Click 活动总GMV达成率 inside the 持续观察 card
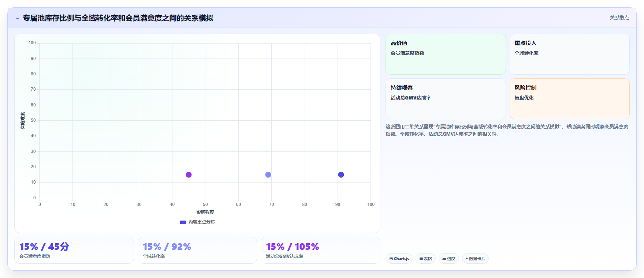This screenshot has height=278, width=644. pos(410,98)
